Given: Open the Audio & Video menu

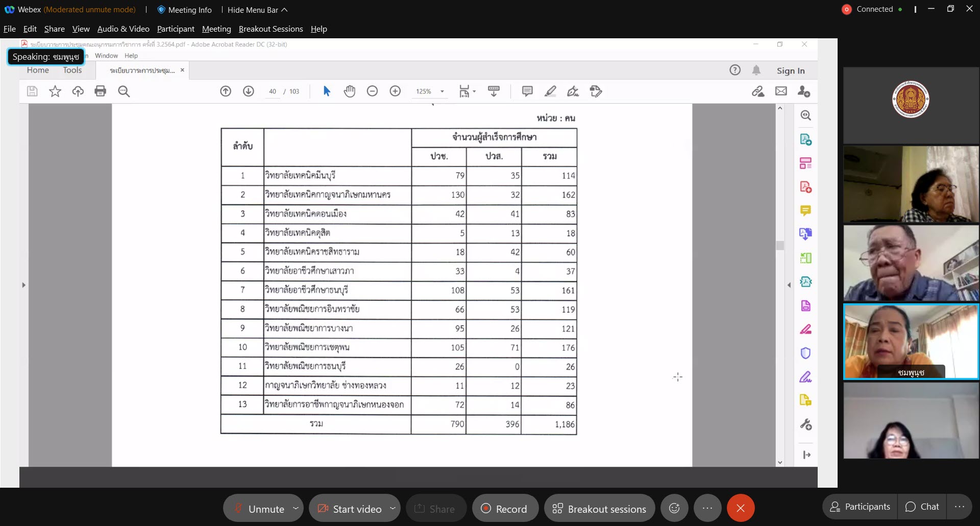Looking at the screenshot, I should pos(124,29).
